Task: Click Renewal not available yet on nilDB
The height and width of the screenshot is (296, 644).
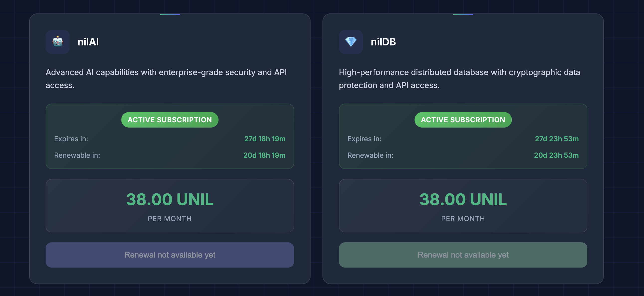Action: click(x=463, y=255)
